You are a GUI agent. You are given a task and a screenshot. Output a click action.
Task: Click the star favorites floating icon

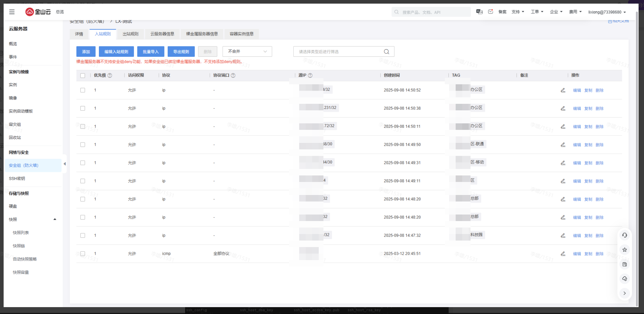click(624, 250)
